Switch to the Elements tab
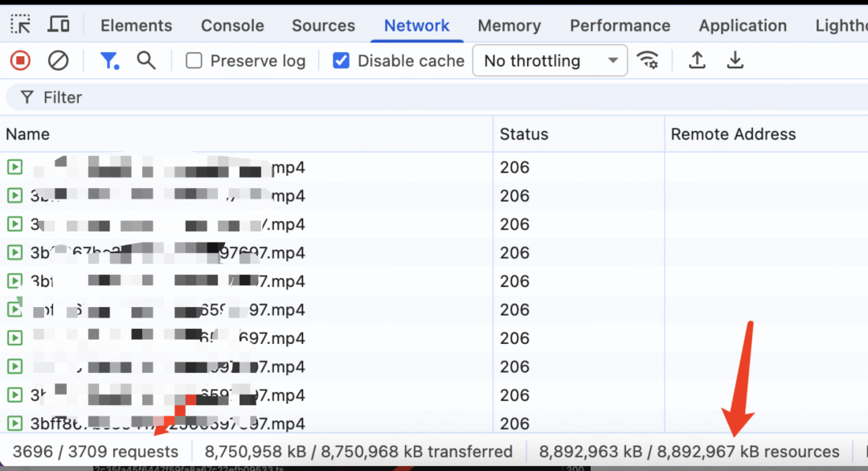Image resolution: width=868 pixels, height=471 pixels. pos(136,26)
